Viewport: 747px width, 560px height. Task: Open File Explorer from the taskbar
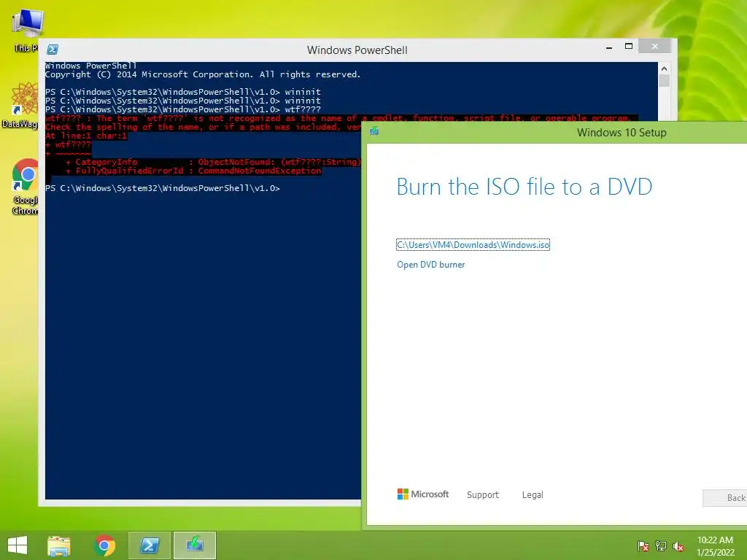[58, 545]
